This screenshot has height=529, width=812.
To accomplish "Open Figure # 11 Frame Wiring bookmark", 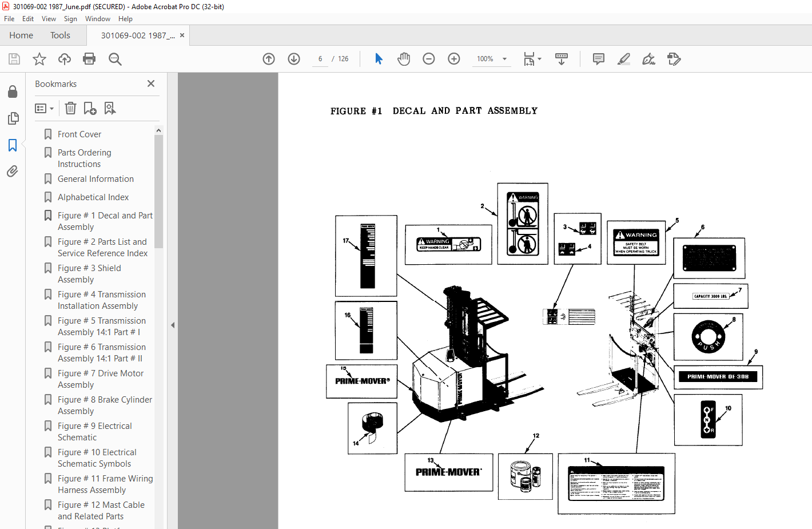I will point(105,484).
